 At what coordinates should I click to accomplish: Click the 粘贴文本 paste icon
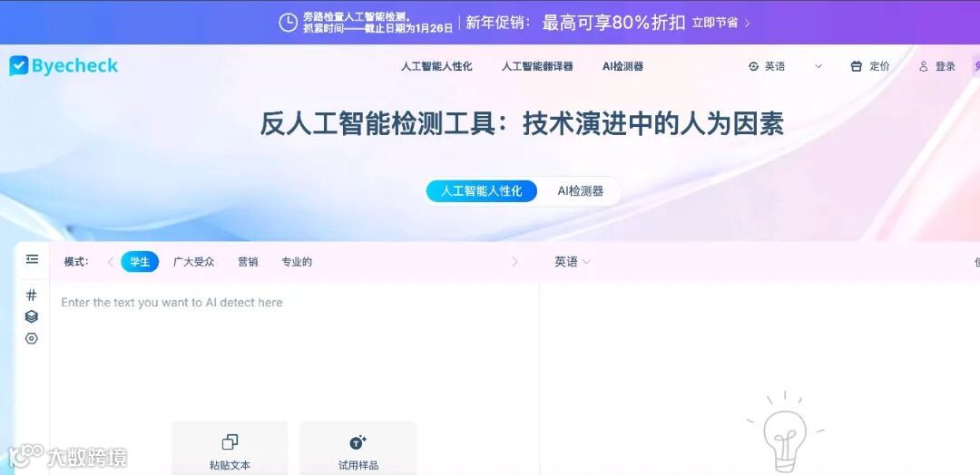tap(230, 442)
